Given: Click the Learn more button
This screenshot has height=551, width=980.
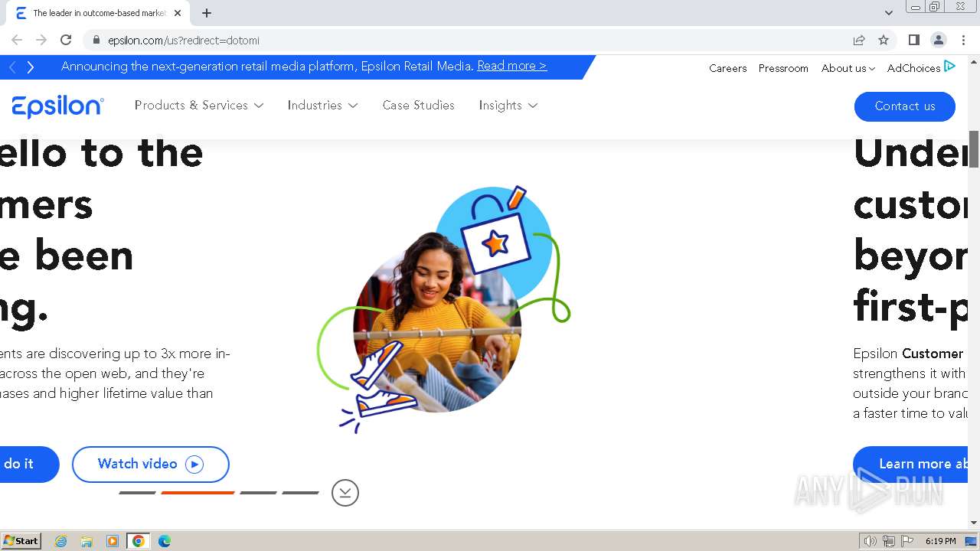Looking at the screenshot, I should pos(910,464).
